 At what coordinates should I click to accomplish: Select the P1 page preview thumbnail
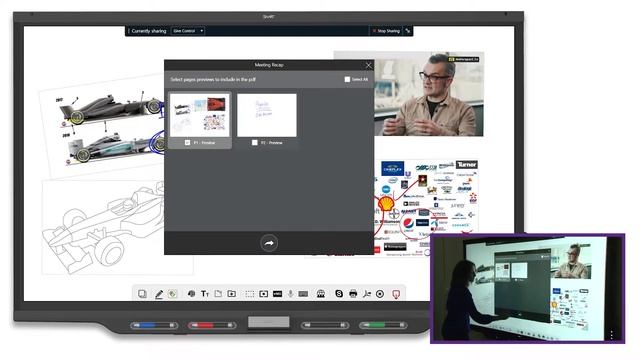tap(200, 115)
